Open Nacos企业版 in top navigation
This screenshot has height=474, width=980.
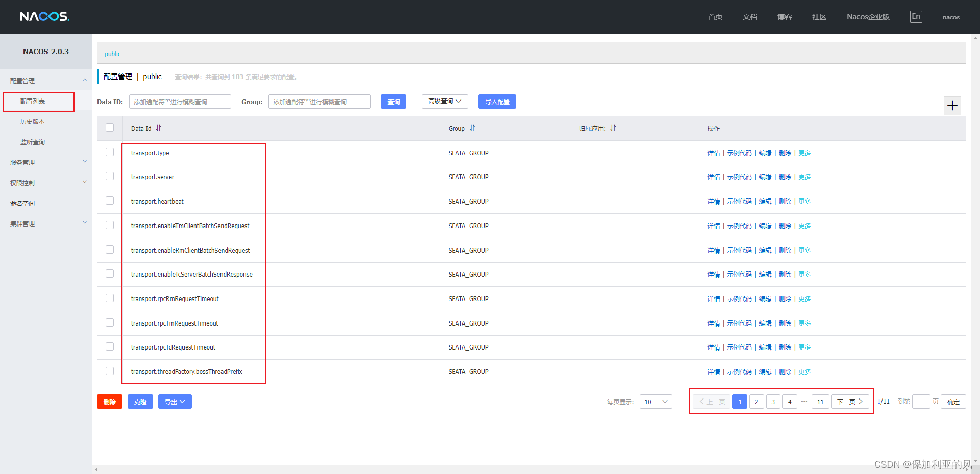[868, 17]
